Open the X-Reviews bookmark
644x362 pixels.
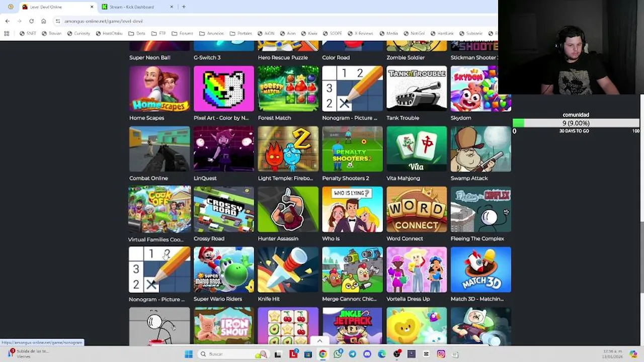click(360, 34)
